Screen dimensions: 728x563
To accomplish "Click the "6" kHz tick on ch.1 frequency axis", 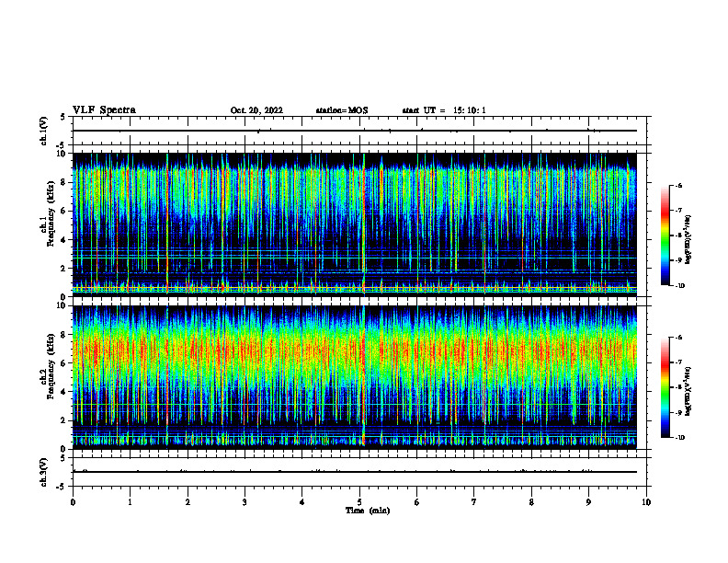I will point(64,211).
